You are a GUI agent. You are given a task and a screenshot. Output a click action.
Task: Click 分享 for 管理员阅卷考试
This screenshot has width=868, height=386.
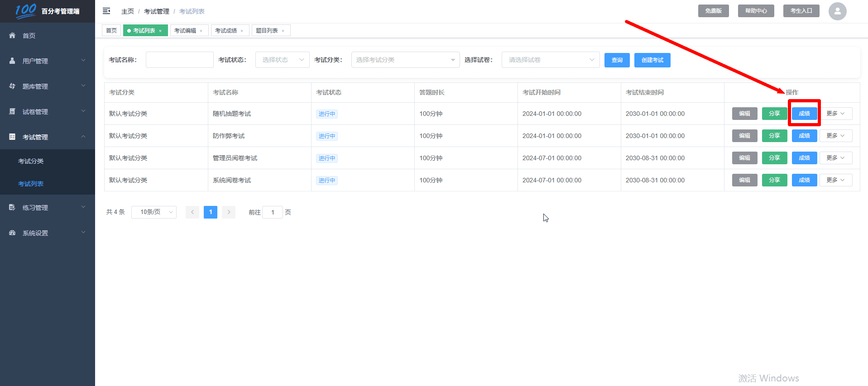tap(774, 158)
